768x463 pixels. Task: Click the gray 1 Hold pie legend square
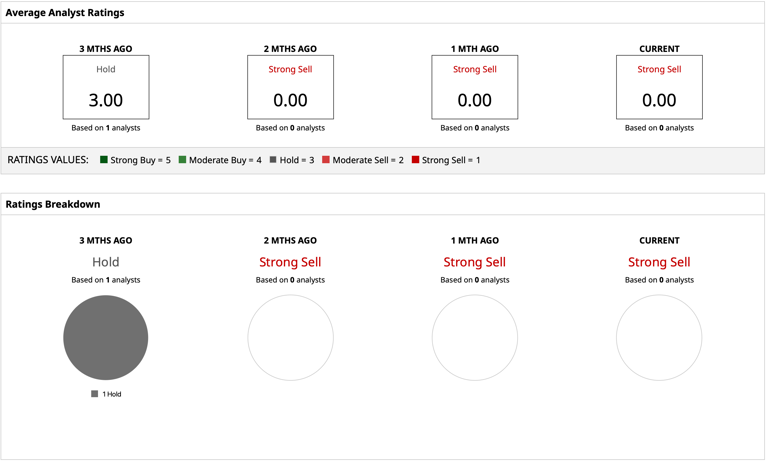tap(95, 394)
